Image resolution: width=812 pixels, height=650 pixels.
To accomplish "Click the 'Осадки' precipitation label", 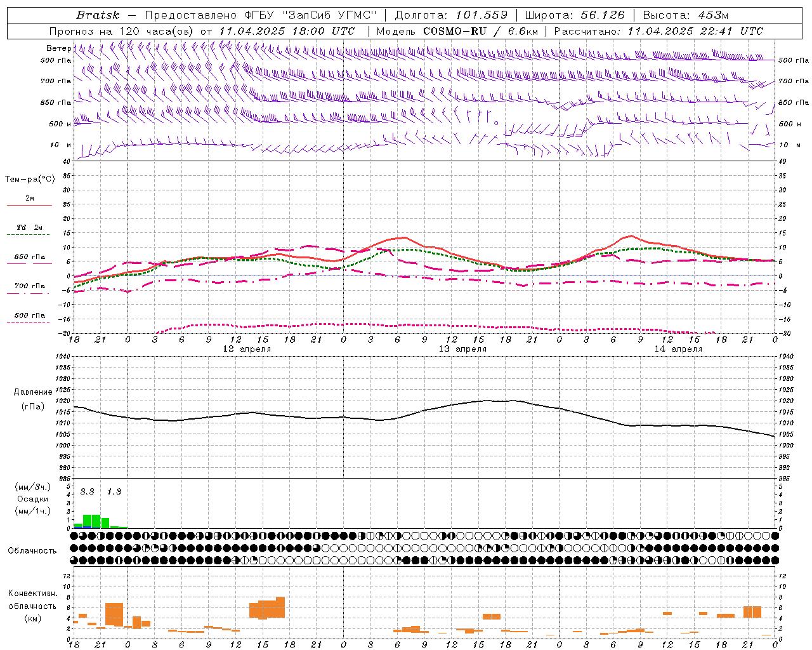I will point(33,499).
